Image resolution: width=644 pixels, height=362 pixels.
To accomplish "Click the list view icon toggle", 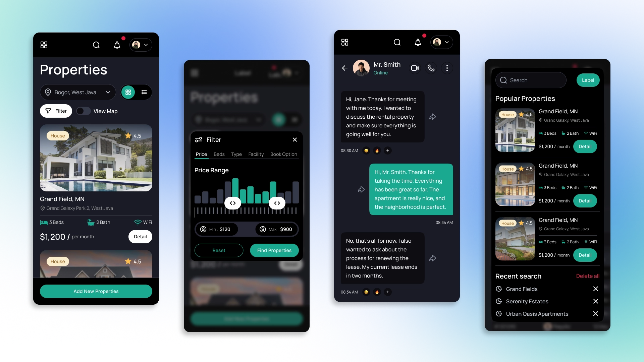I will coord(144,92).
